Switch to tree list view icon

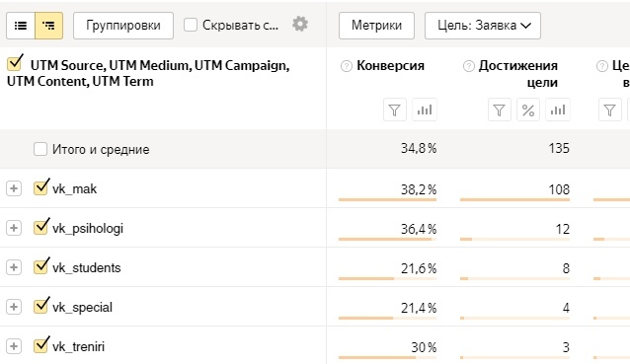(49, 26)
